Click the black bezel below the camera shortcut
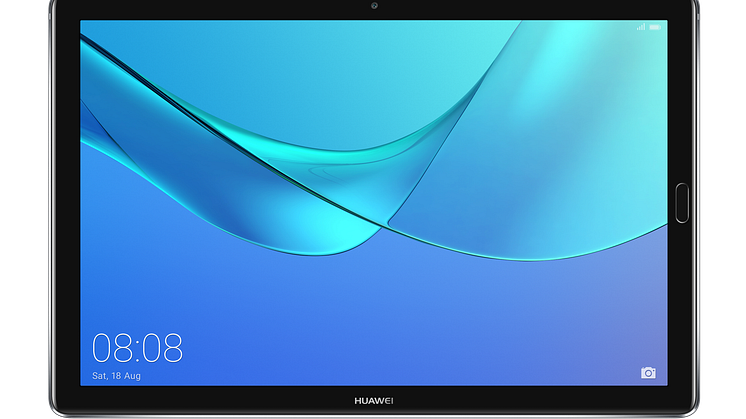The height and width of the screenshot is (419, 746). tap(648, 400)
